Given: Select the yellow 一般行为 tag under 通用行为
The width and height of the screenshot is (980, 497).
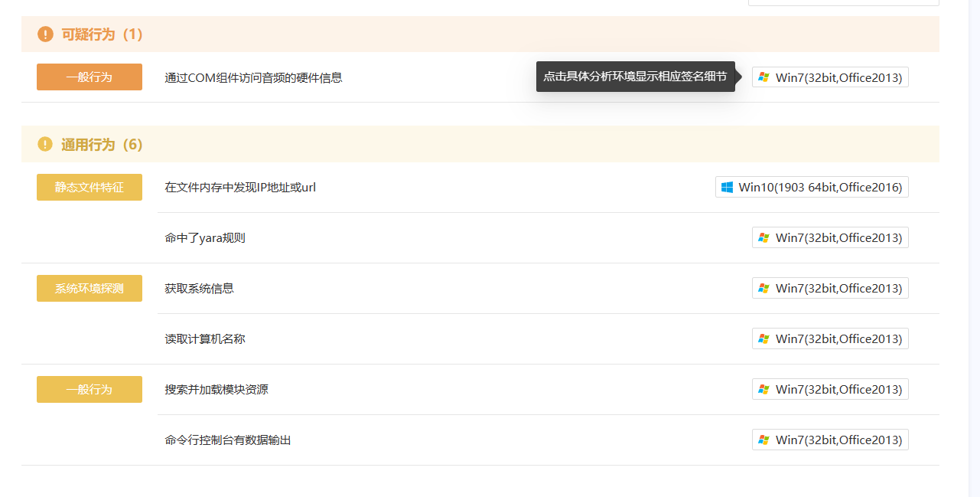Looking at the screenshot, I should 90,390.
